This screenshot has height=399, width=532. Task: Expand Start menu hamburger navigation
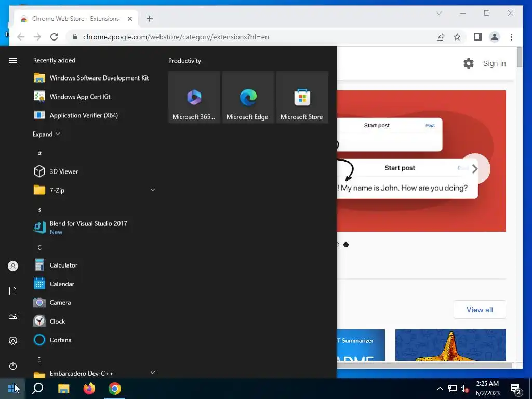pyautogui.click(x=13, y=60)
